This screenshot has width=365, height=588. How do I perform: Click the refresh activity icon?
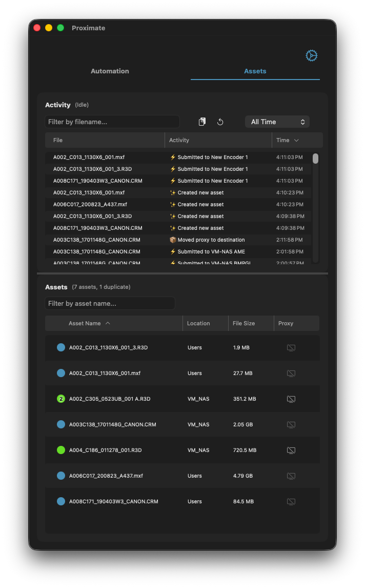click(220, 122)
